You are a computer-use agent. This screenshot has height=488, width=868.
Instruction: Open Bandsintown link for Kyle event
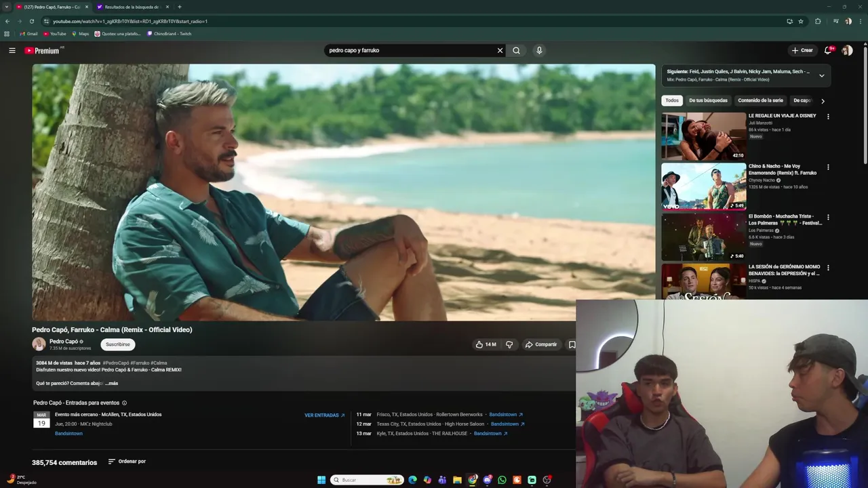[490, 434]
